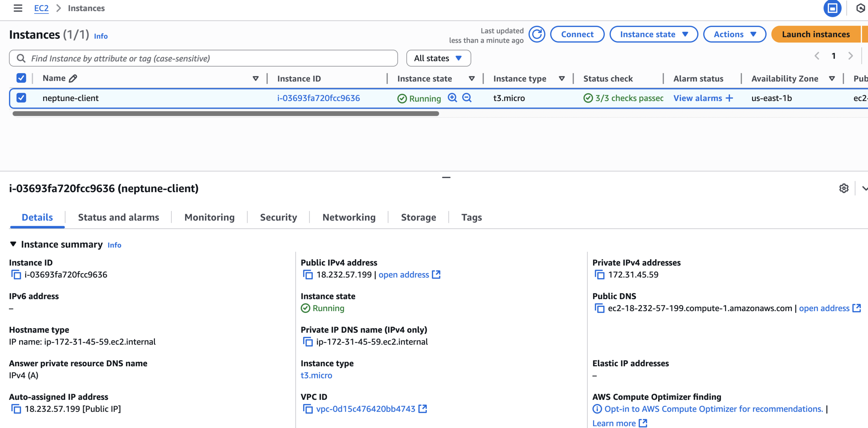Image resolution: width=868 pixels, height=428 pixels.
Task: Collapse the Instance summary section
Action: (13, 244)
